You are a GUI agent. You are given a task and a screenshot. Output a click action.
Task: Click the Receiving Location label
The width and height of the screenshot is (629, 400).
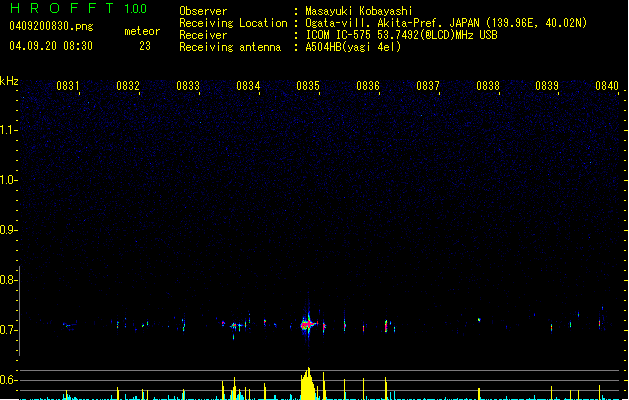[233, 23]
